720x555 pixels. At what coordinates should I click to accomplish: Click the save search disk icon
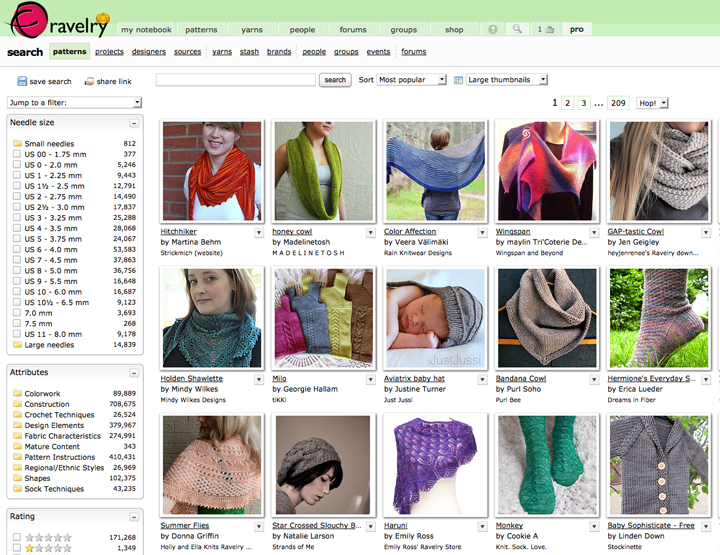(x=23, y=81)
